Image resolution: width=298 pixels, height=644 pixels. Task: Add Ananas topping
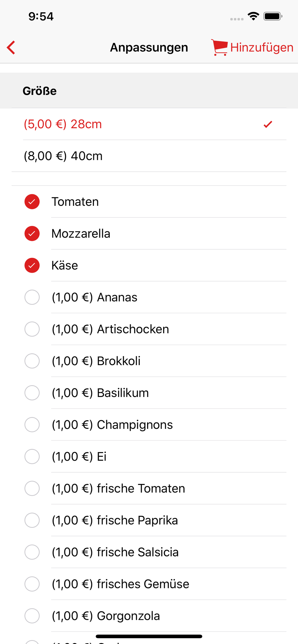[32, 297]
